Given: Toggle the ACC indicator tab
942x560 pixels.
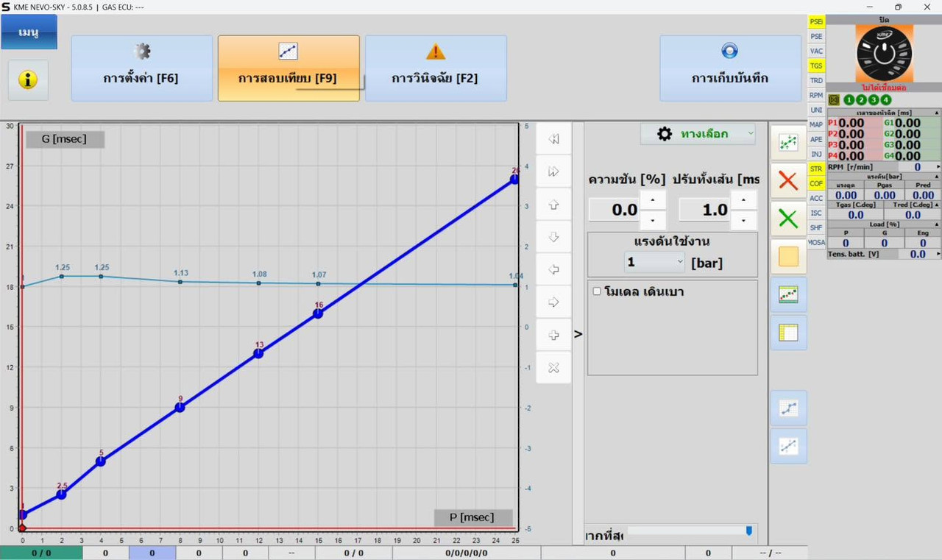Looking at the screenshot, I should pos(816,198).
